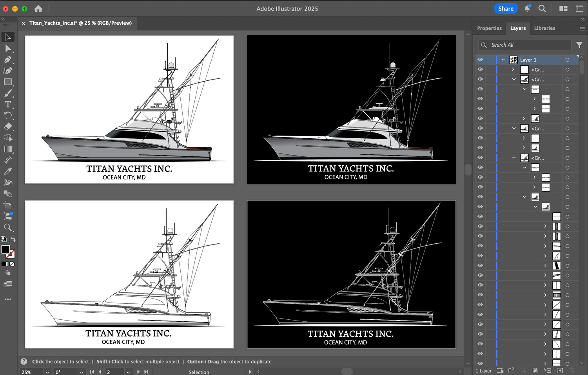
Task: Swap fill and stroke colors
Action: pos(13,239)
